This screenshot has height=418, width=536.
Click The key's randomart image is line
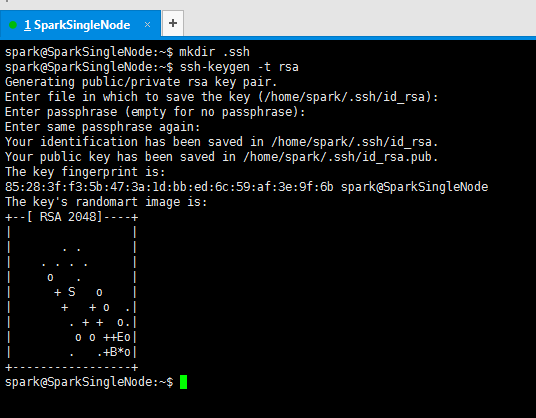tap(106, 202)
